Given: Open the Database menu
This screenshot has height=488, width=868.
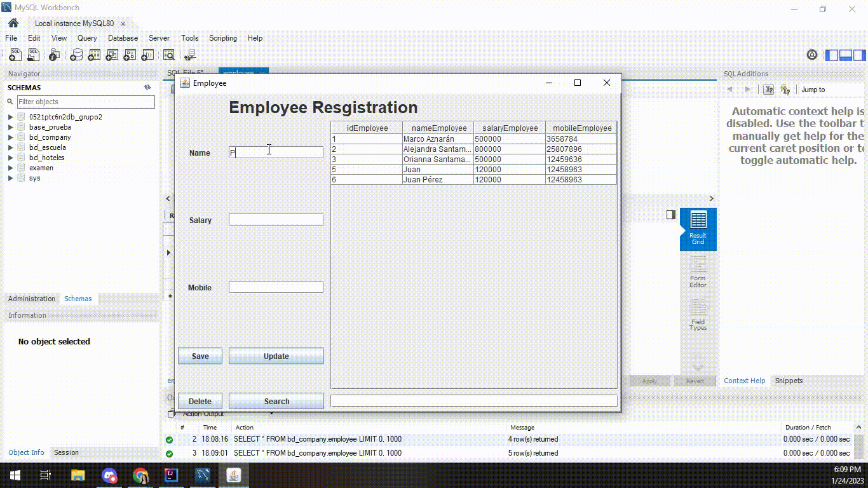Looking at the screenshot, I should coord(123,38).
